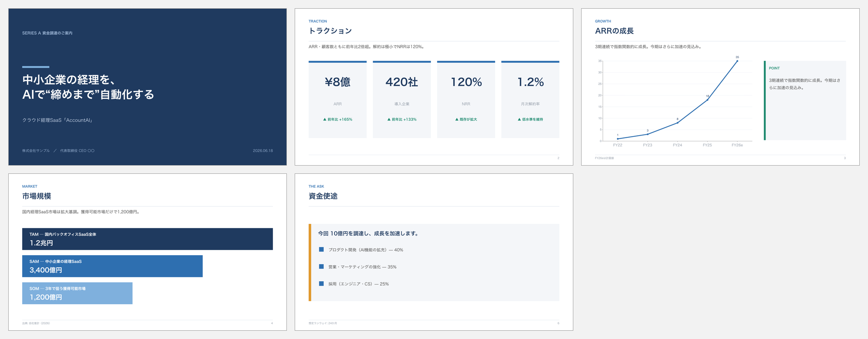Click the 'TRACTION' section label
This screenshot has height=339, width=868.
coord(318,21)
